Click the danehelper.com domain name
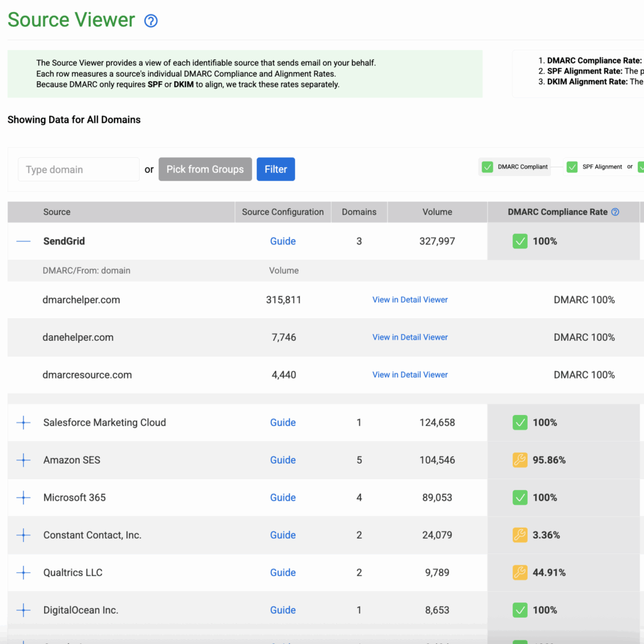Viewport: 644px width, 644px height. pos(78,337)
